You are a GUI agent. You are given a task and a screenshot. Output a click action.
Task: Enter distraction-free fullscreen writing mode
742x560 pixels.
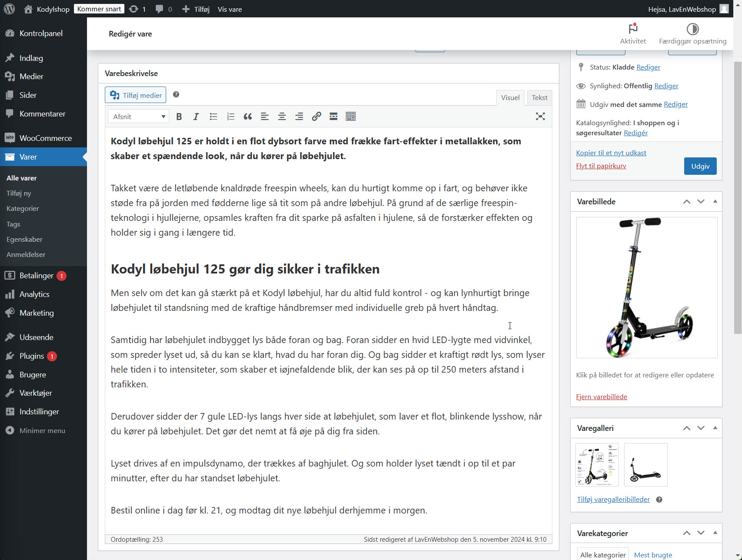point(540,116)
